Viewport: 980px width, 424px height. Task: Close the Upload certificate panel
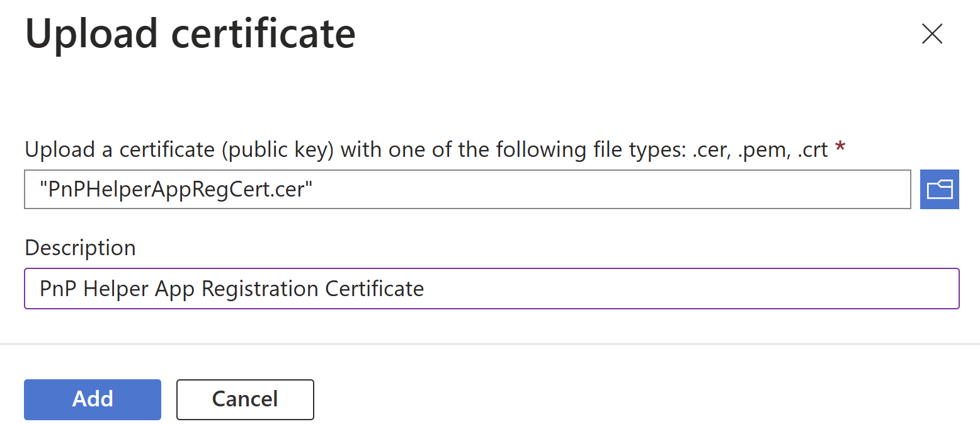click(x=932, y=33)
